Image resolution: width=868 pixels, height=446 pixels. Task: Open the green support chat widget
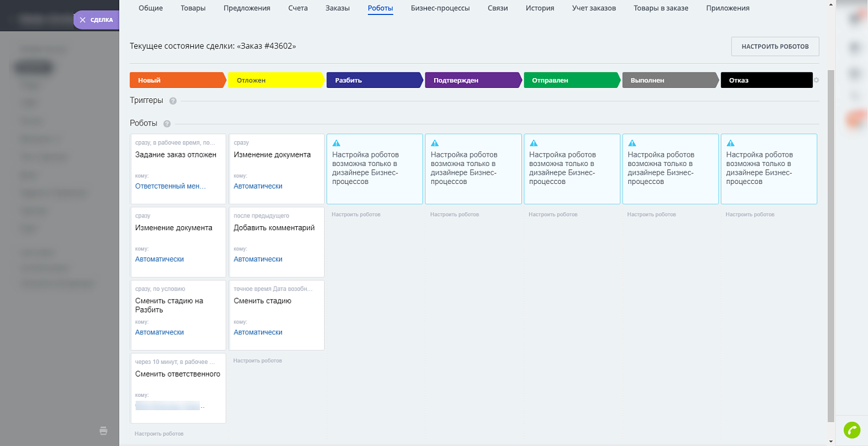pyautogui.click(x=852, y=430)
